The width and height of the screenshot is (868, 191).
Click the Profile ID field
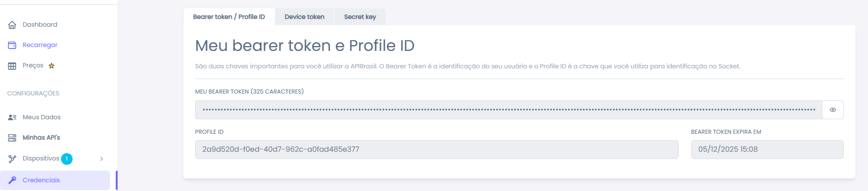pos(437,149)
